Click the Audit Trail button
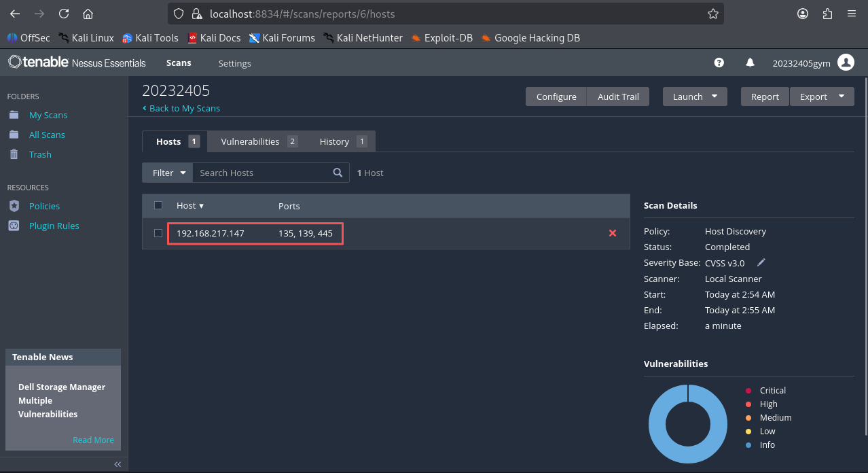 618,97
